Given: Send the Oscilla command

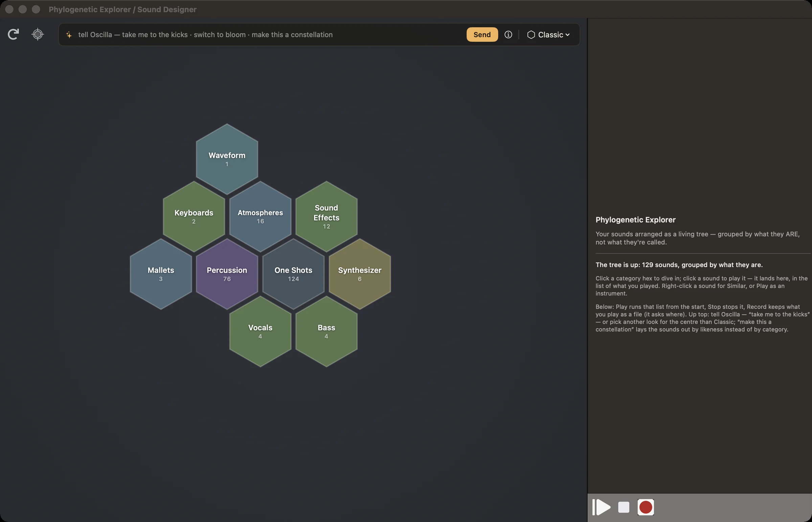Looking at the screenshot, I should (482, 35).
